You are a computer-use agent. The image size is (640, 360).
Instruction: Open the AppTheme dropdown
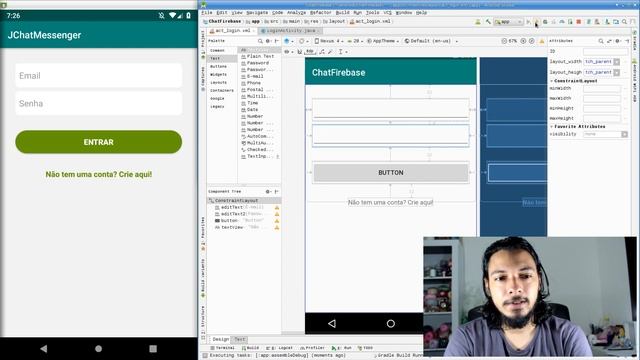coord(383,41)
